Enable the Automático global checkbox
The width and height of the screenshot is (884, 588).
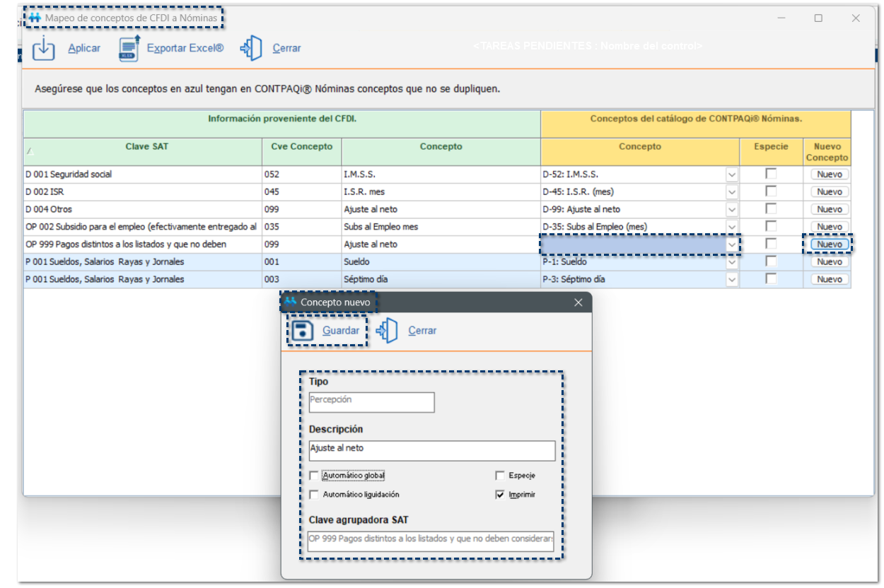[x=314, y=476]
